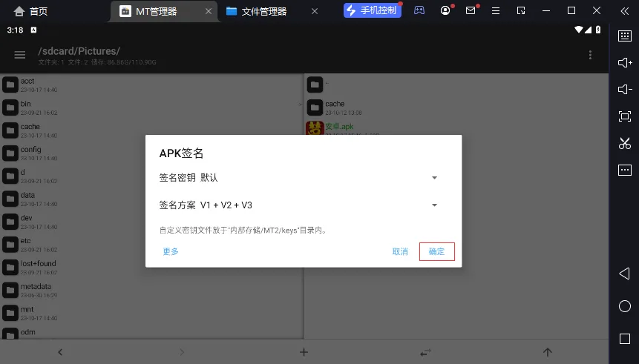Close the MT管理器 tab
The width and height of the screenshot is (639, 364).
tap(209, 11)
